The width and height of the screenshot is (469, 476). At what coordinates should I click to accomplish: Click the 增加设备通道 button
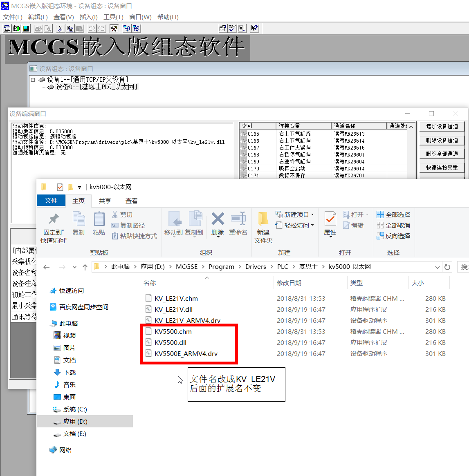[442, 127]
